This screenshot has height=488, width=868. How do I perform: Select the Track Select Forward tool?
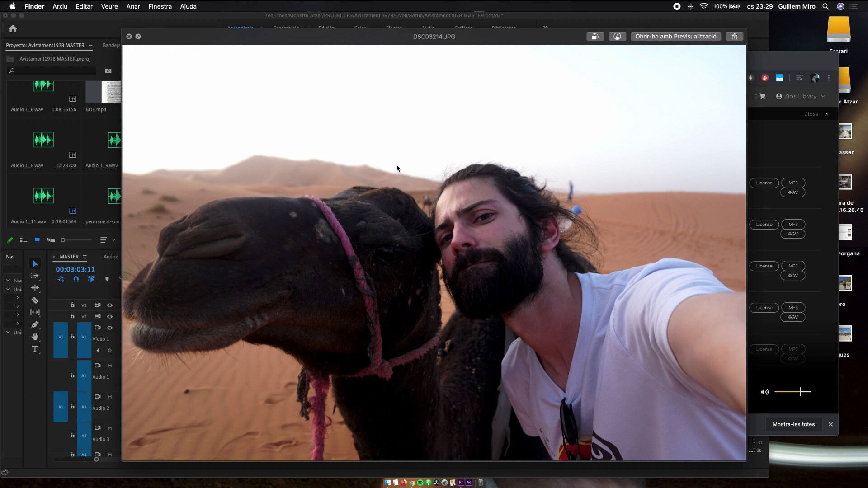(x=35, y=276)
